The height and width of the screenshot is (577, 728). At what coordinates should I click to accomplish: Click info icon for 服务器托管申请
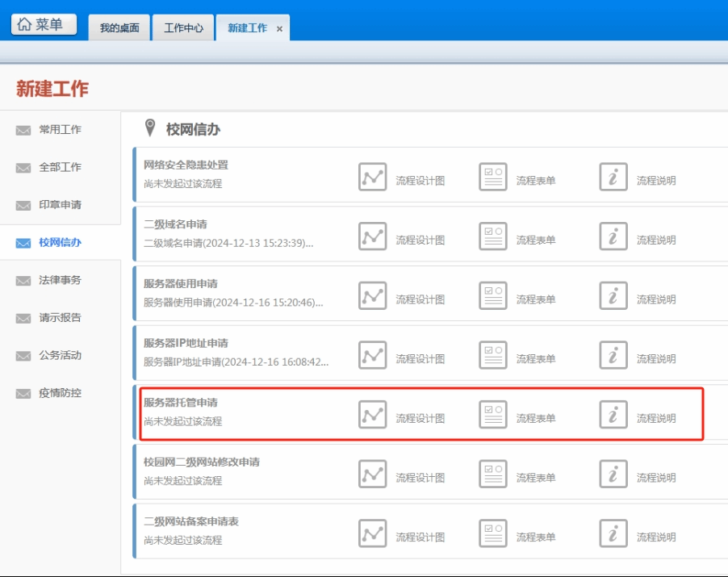(613, 415)
